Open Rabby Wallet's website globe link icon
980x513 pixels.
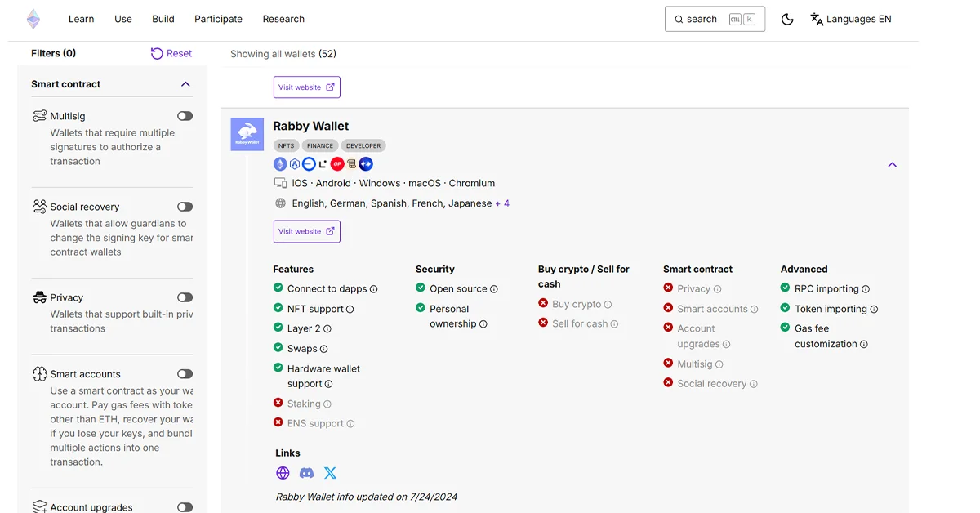[x=283, y=473]
